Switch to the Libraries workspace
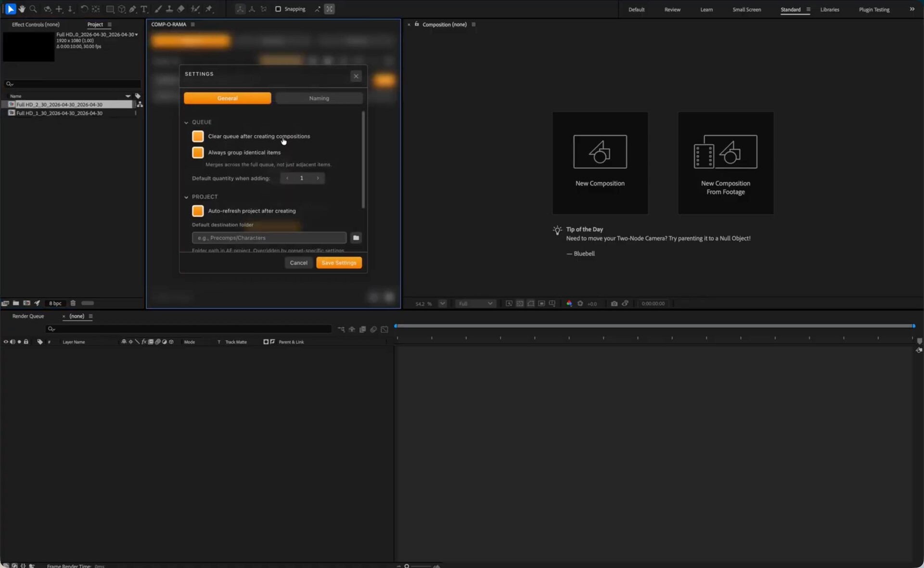Image resolution: width=924 pixels, height=568 pixels. [x=830, y=10]
